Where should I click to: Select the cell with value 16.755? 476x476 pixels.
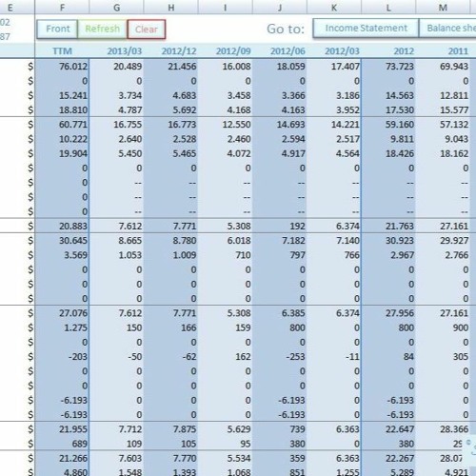tap(116, 125)
